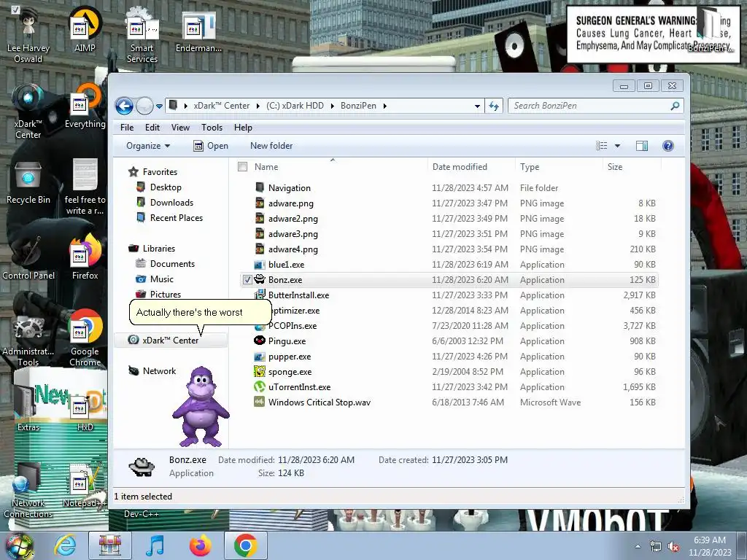Open the Edit menu
Screen dimensions: 747x560
(152, 128)
